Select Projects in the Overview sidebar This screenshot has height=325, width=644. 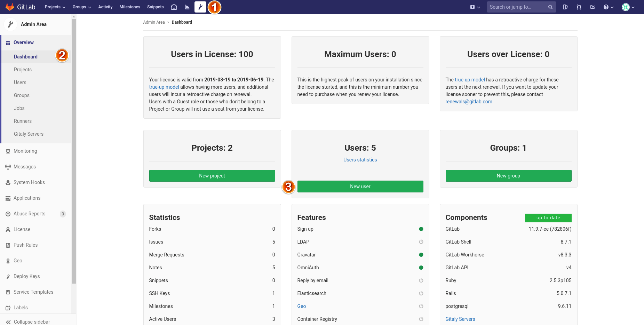click(23, 70)
